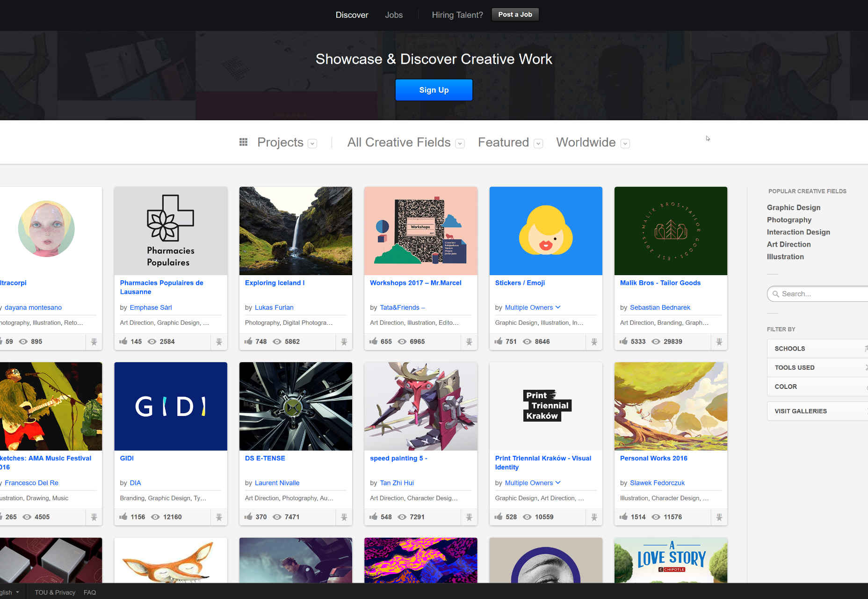The height and width of the screenshot is (599, 868).
Task: Click pin icon on Malik Bros card
Action: [x=719, y=342]
